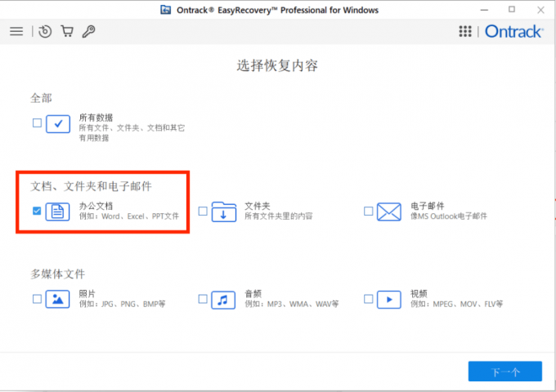556x392 pixels.
Task: Click the audio music note icon
Action: [x=223, y=300]
